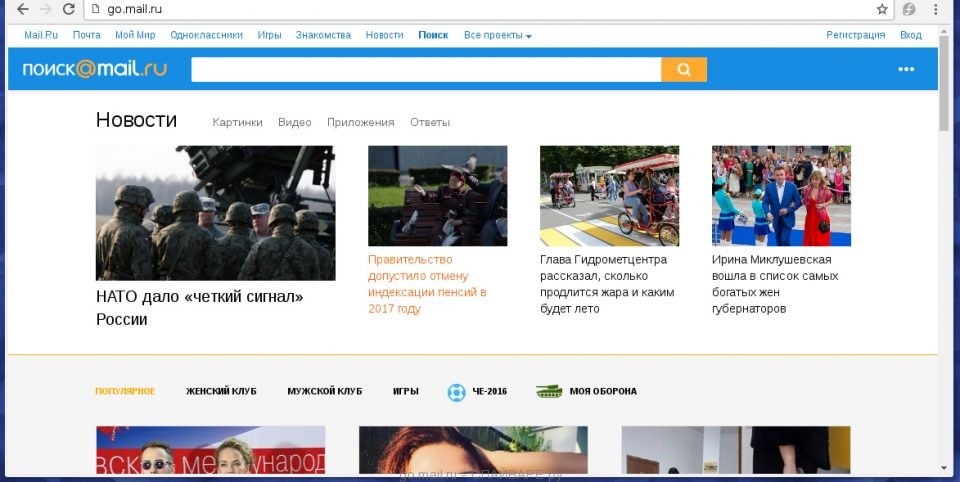The height and width of the screenshot is (482, 960).
Task: Select the Моя оборона category label
Action: pyautogui.click(x=603, y=391)
